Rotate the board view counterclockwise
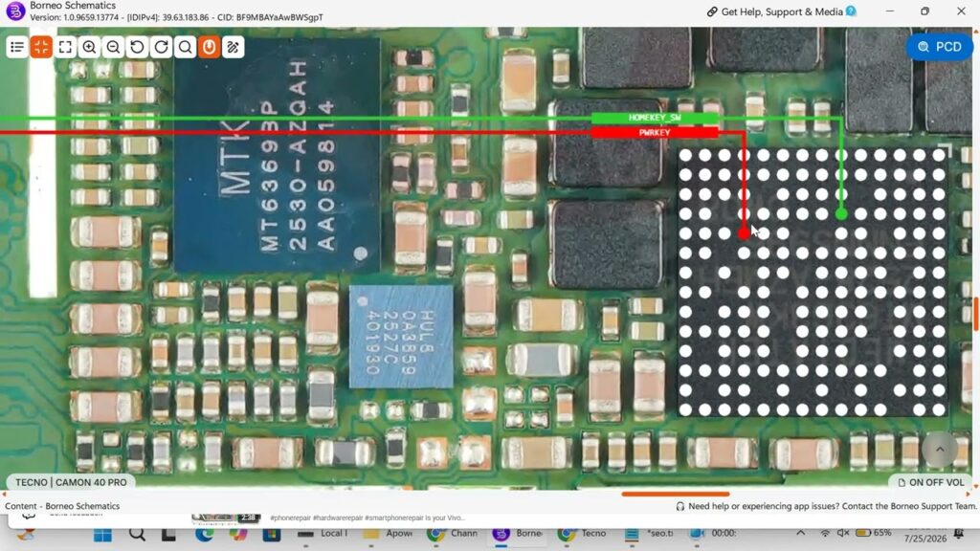This screenshot has width=980, height=551. (137, 47)
